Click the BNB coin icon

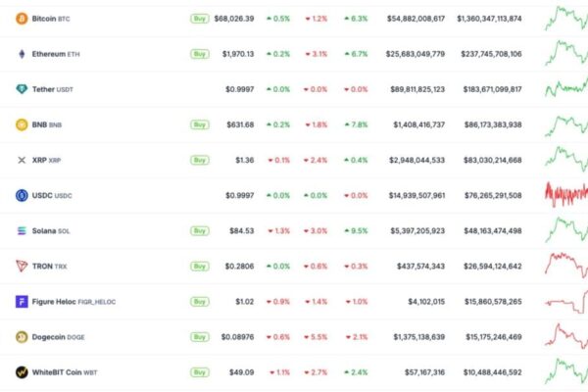(x=22, y=124)
